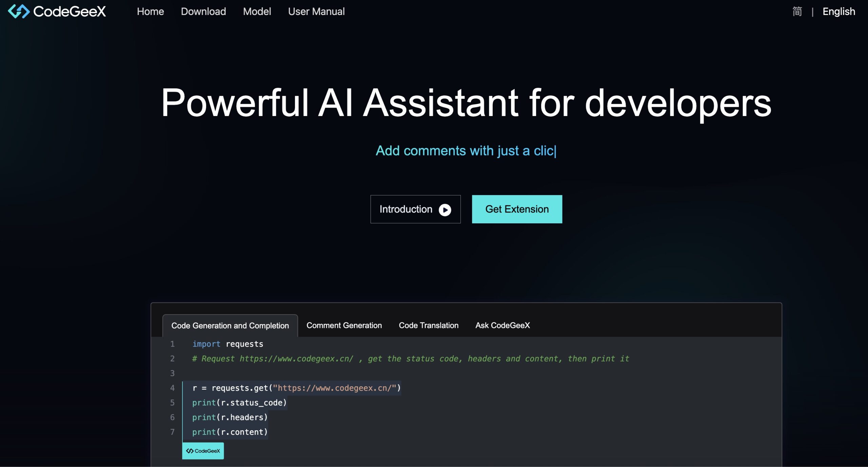Click the green request comment line

(x=410, y=359)
